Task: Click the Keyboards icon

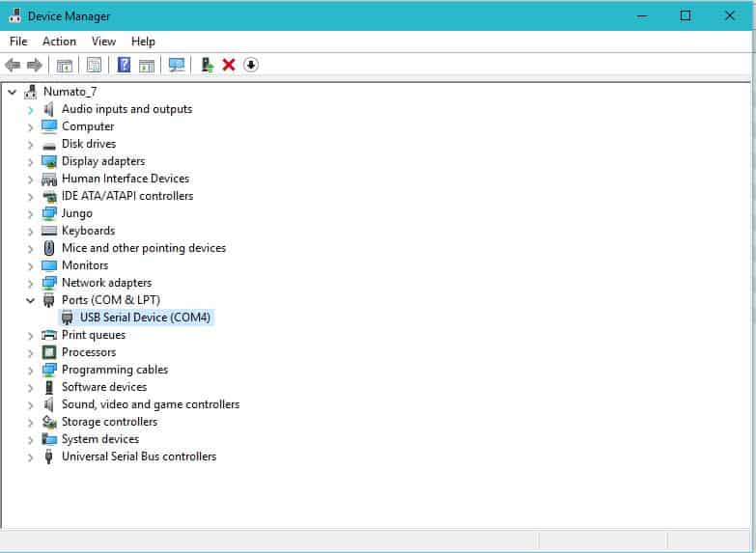Action: [x=49, y=231]
